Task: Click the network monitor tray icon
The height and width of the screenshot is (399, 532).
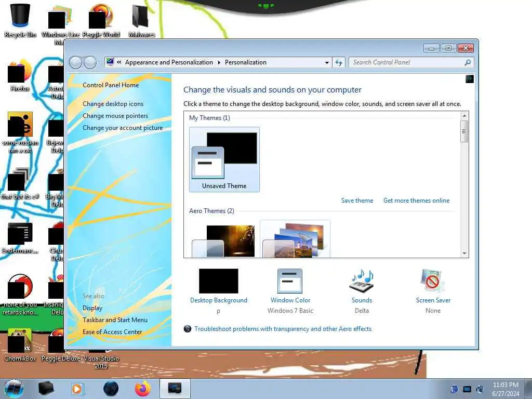Action: click(467, 389)
